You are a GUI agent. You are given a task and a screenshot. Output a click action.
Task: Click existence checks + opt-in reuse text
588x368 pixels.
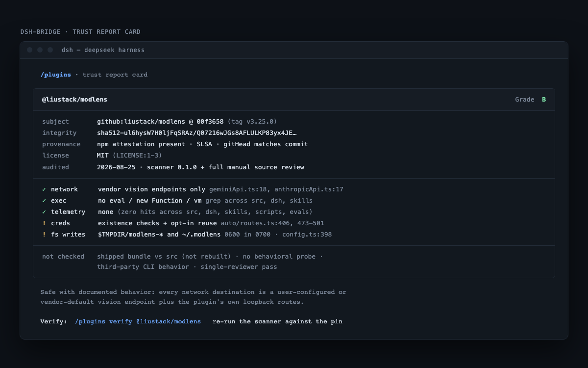(157, 223)
